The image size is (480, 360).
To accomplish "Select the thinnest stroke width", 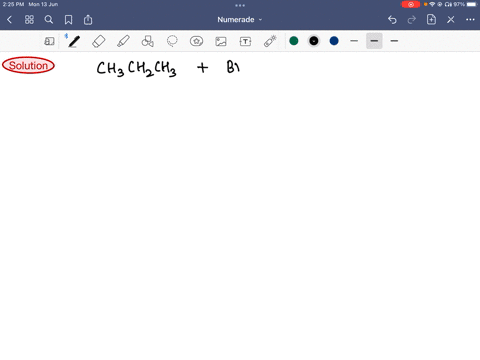I will [x=354, y=41].
